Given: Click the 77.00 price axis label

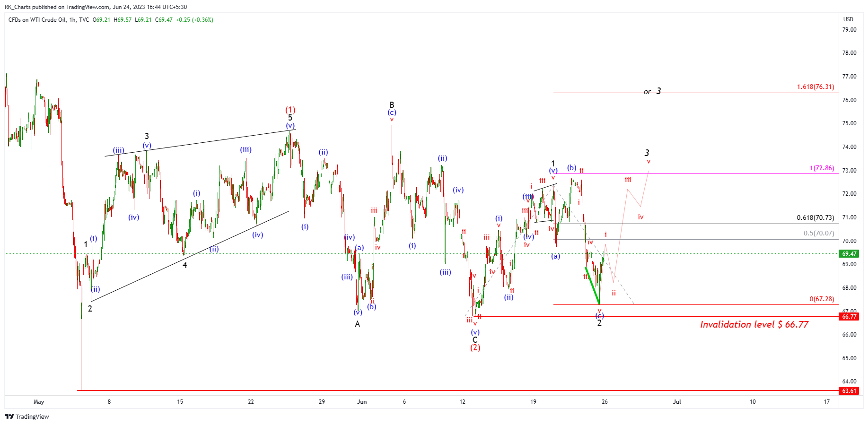Looking at the screenshot, I should 849,77.
